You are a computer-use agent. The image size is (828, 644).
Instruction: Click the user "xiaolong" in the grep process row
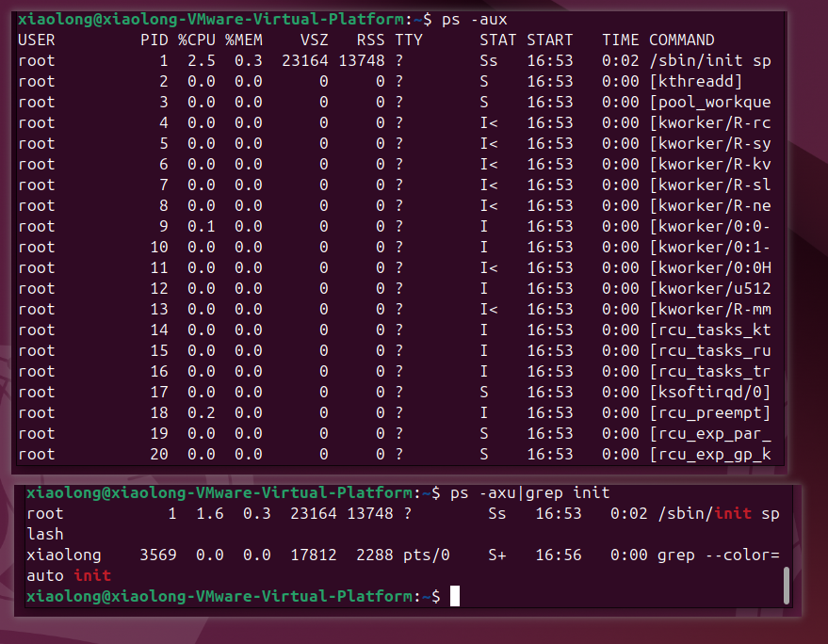coord(64,555)
